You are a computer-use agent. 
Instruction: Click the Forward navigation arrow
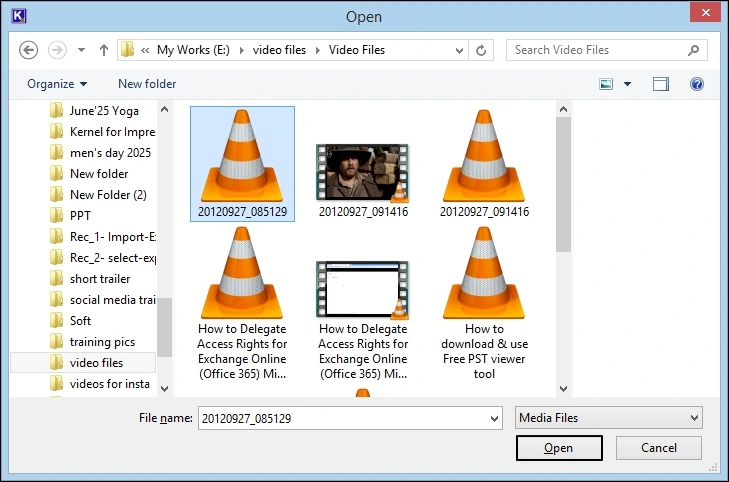point(57,50)
